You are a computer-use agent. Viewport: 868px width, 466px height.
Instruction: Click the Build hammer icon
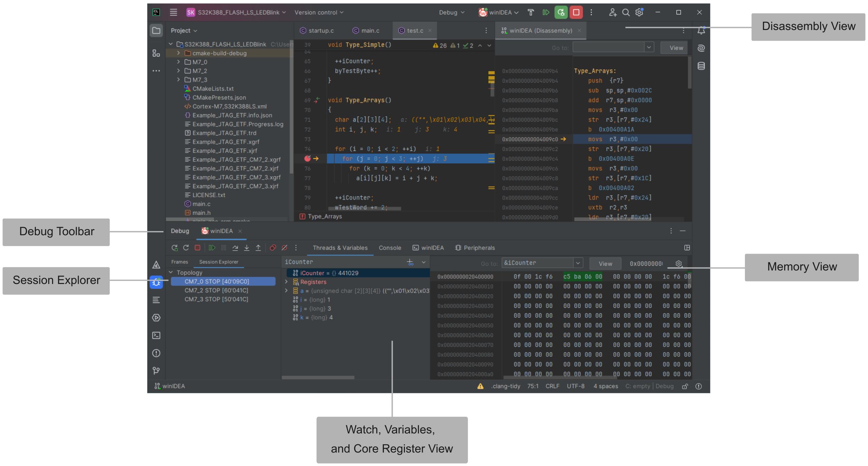[531, 12]
